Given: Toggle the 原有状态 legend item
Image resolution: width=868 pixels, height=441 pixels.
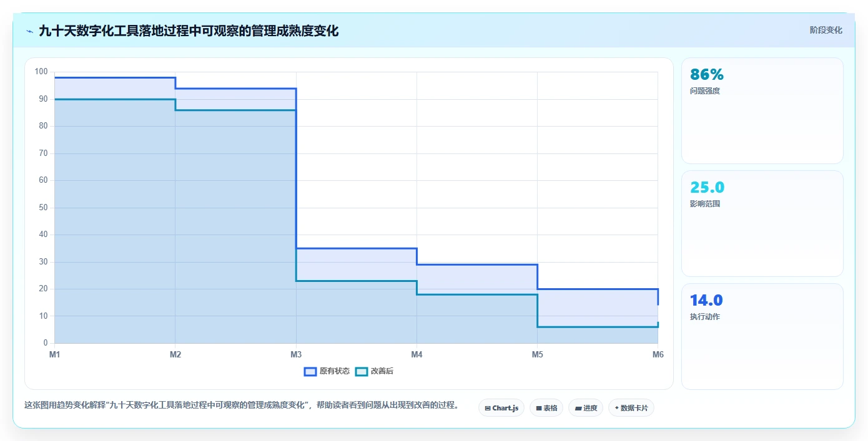Looking at the screenshot, I should (327, 371).
